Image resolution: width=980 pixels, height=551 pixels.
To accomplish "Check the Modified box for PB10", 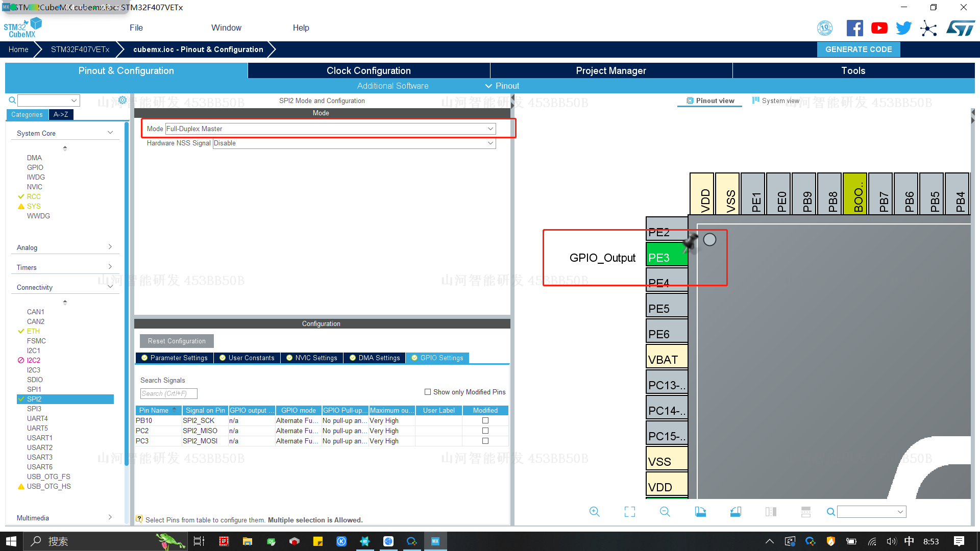I will (x=485, y=420).
